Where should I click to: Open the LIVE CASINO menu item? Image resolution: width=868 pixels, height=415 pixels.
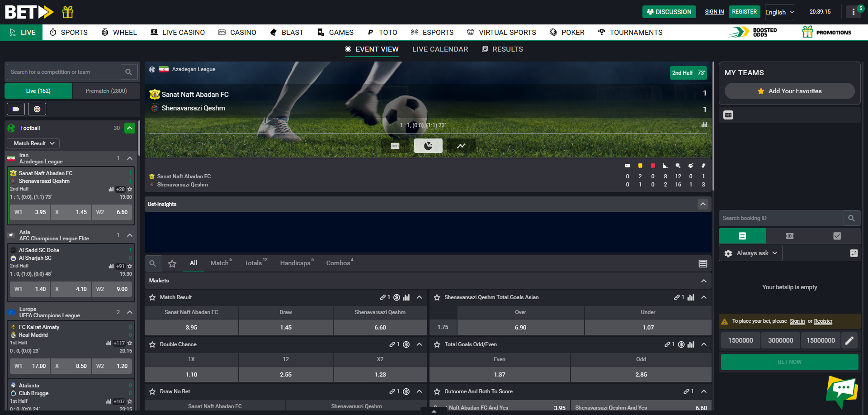click(x=178, y=33)
